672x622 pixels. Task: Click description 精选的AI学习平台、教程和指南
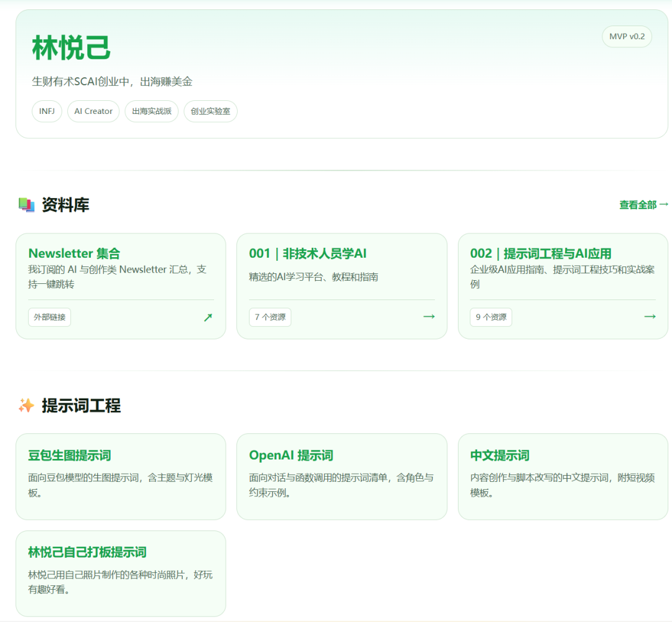point(313,277)
